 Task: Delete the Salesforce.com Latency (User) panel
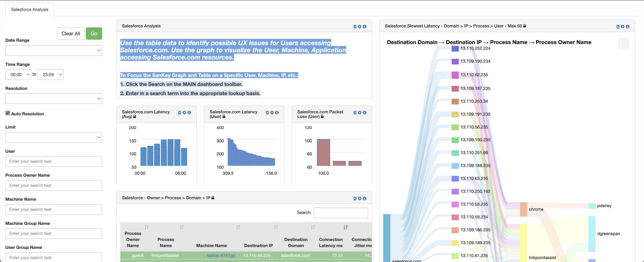(x=267, y=112)
